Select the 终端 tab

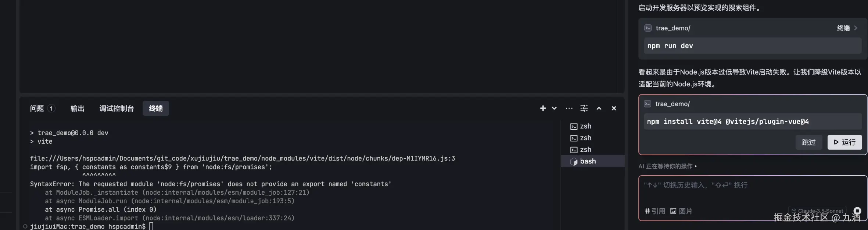coord(156,108)
